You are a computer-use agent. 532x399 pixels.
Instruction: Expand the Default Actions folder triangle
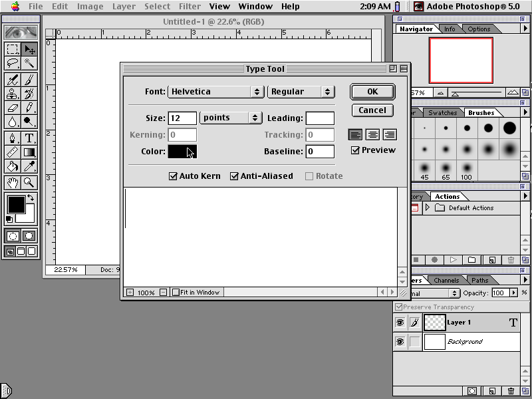[428, 207]
